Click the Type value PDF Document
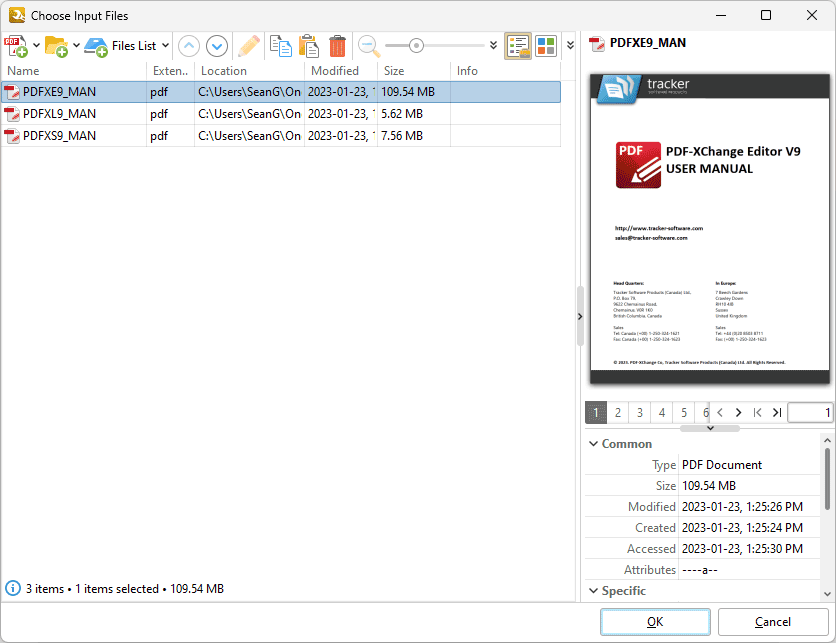The image size is (836, 643). pyautogui.click(x=722, y=465)
